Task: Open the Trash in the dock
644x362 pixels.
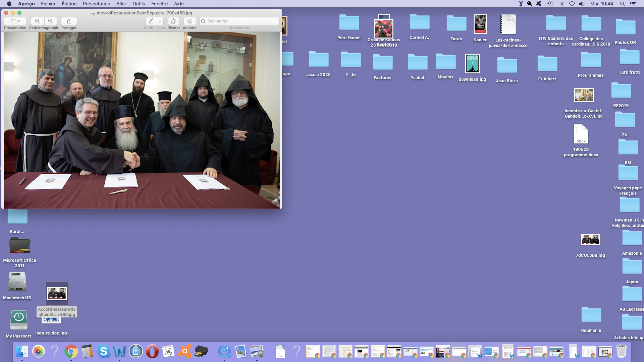Action: click(622, 352)
